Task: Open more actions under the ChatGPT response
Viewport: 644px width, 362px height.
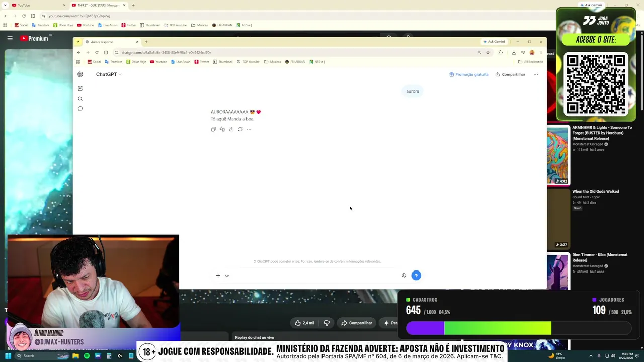Action: (249, 129)
